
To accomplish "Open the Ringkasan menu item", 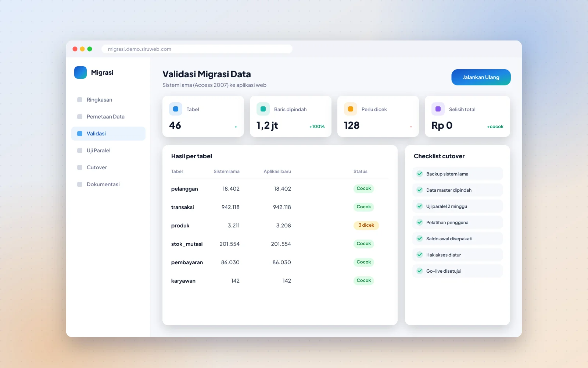I will pos(108,100).
